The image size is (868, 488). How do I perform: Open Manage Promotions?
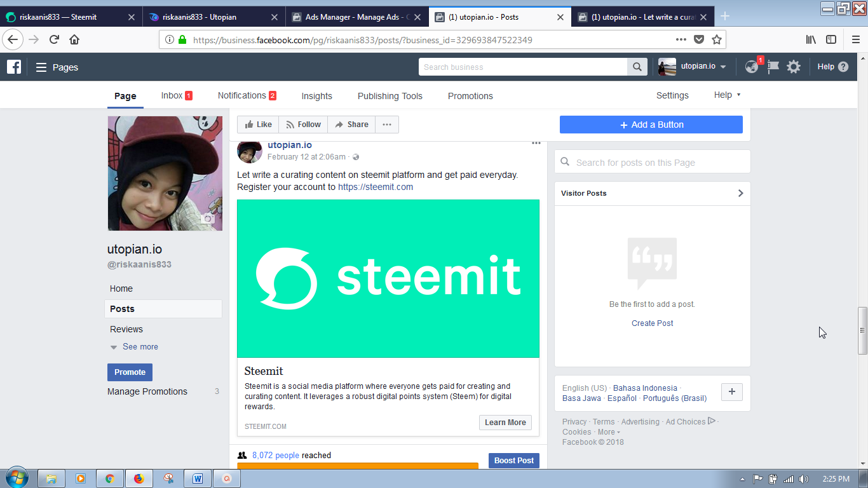pos(147,391)
